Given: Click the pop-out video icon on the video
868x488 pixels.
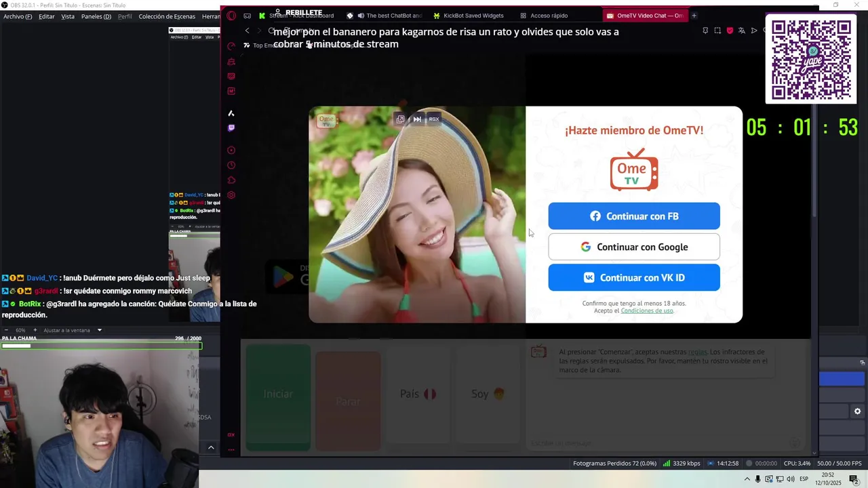Looking at the screenshot, I should [400, 119].
